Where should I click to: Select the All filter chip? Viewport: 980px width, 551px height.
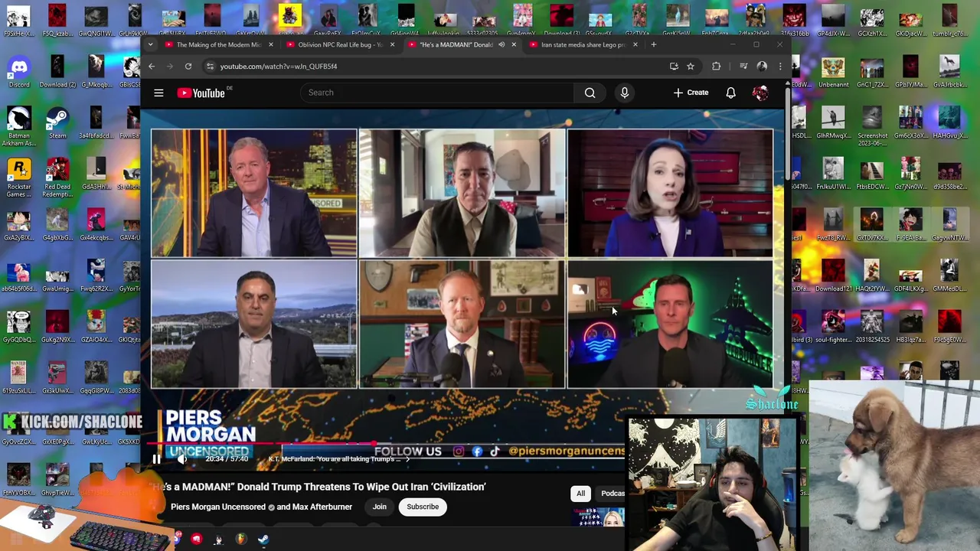pyautogui.click(x=580, y=494)
